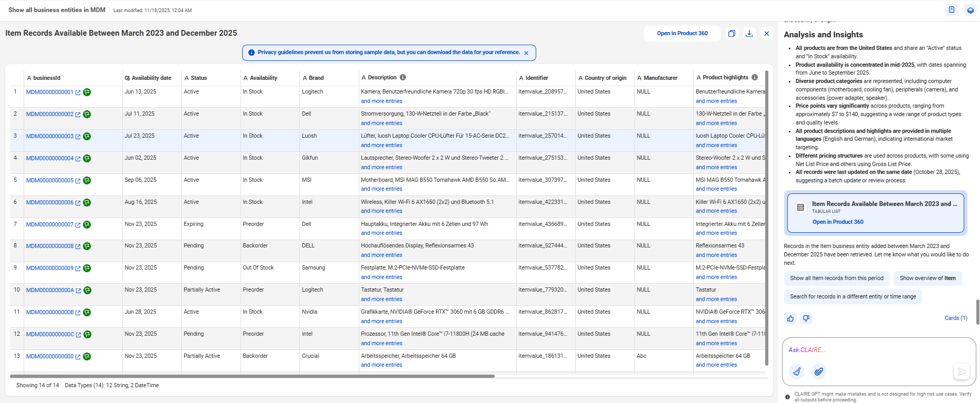980x403 pixels.
Task: Sort by Country of origin column header
Action: (606, 78)
